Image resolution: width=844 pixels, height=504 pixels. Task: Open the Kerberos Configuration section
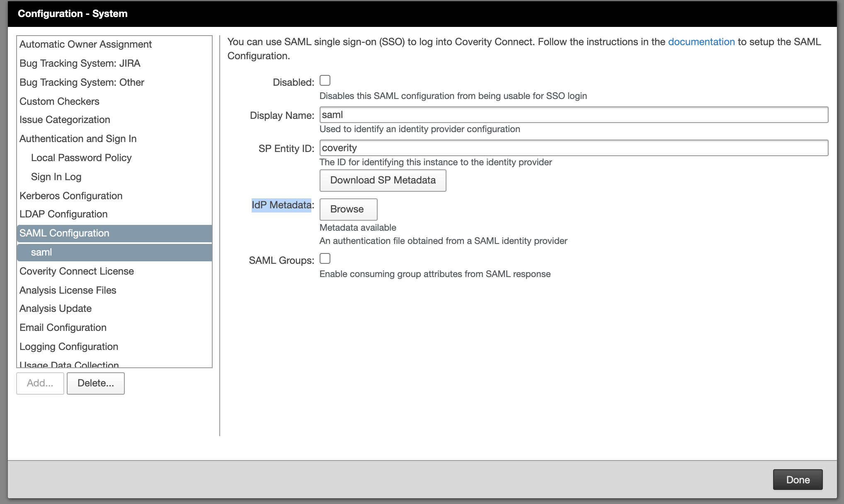click(70, 195)
